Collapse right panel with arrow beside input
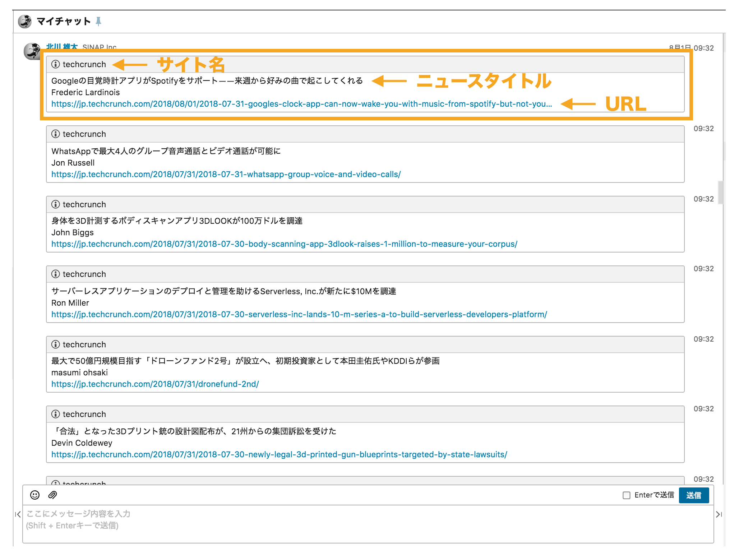This screenshot has height=560, width=739. pyautogui.click(x=719, y=514)
